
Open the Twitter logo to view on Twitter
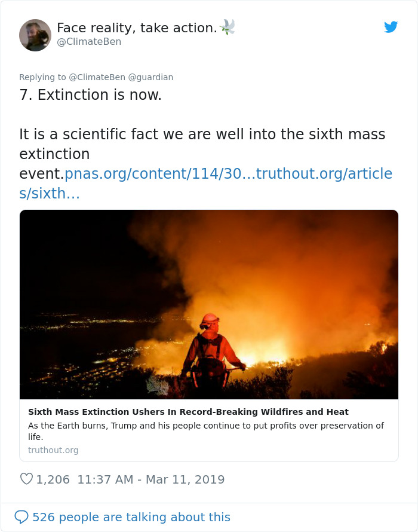[x=391, y=27]
